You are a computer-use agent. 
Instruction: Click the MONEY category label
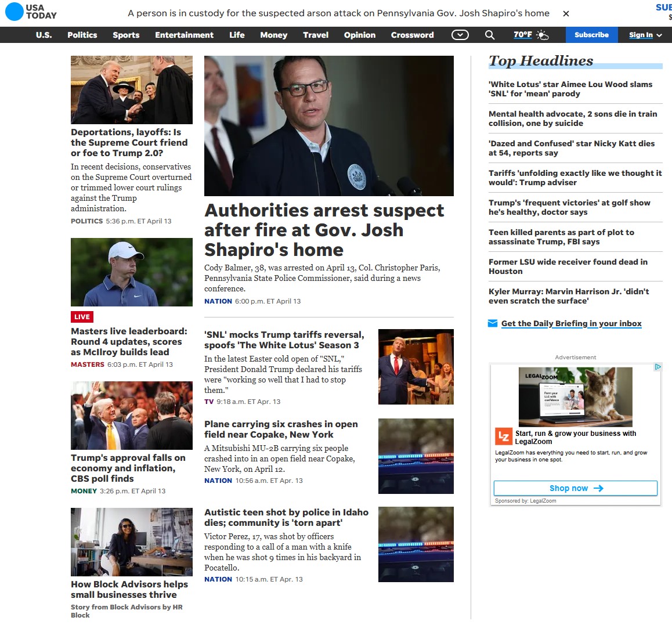click(x=84, y=491)
